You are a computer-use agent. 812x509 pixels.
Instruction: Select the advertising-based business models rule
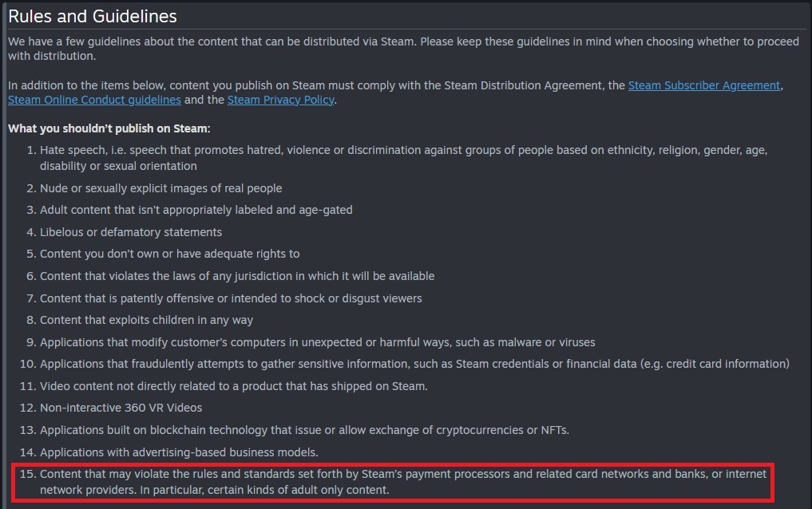(179, 452)
